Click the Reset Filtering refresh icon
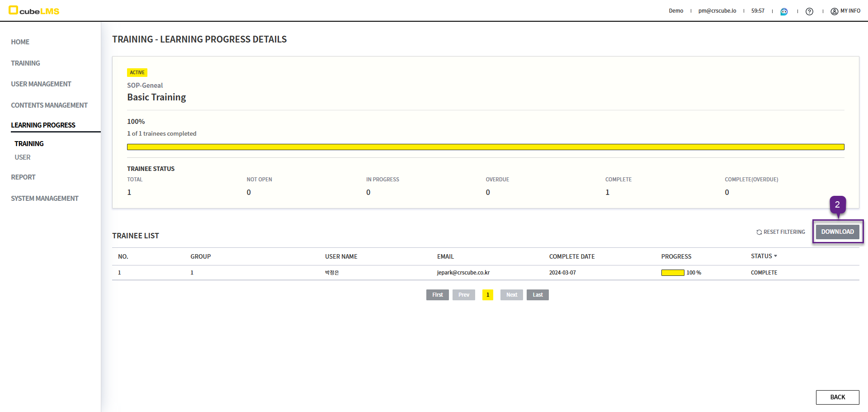The image size is (868, 412). point(759,232)
